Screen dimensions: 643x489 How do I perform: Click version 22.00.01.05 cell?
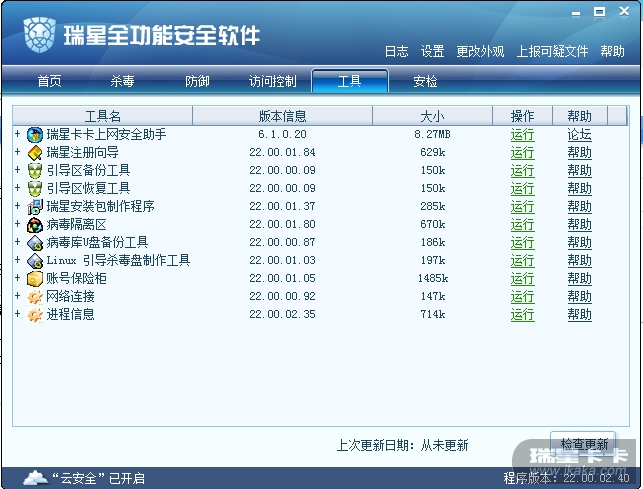[283, 279]
